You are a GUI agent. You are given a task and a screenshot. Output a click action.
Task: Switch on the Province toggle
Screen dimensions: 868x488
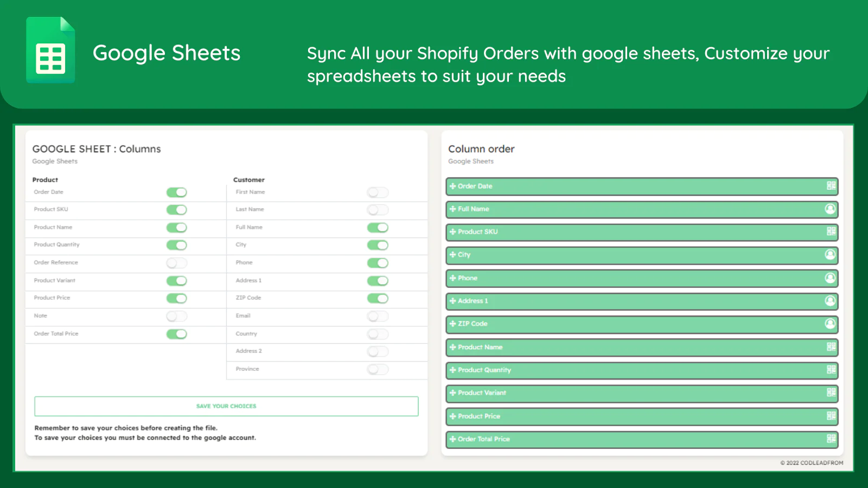coord(378,369)
